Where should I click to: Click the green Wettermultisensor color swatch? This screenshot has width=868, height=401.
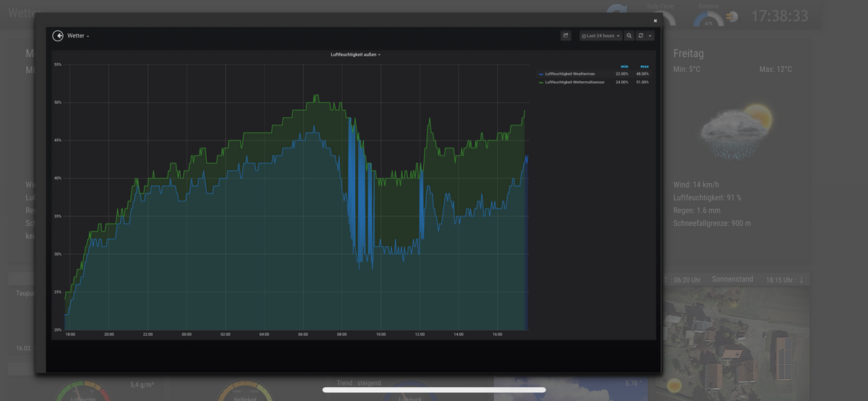[x=541, y=83]
